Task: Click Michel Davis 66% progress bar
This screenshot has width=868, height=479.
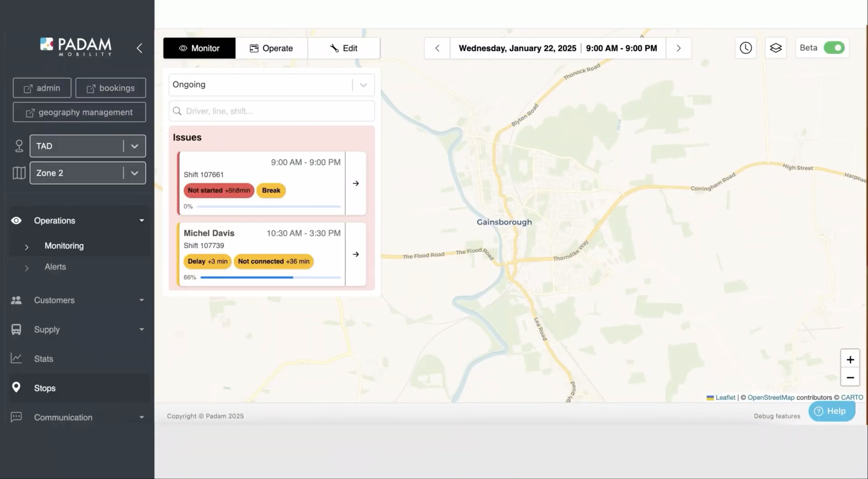Action: [270, 277]
